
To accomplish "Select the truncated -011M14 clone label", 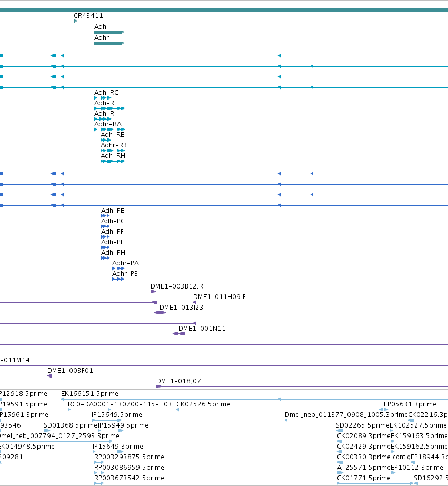I will click(15, 360).
